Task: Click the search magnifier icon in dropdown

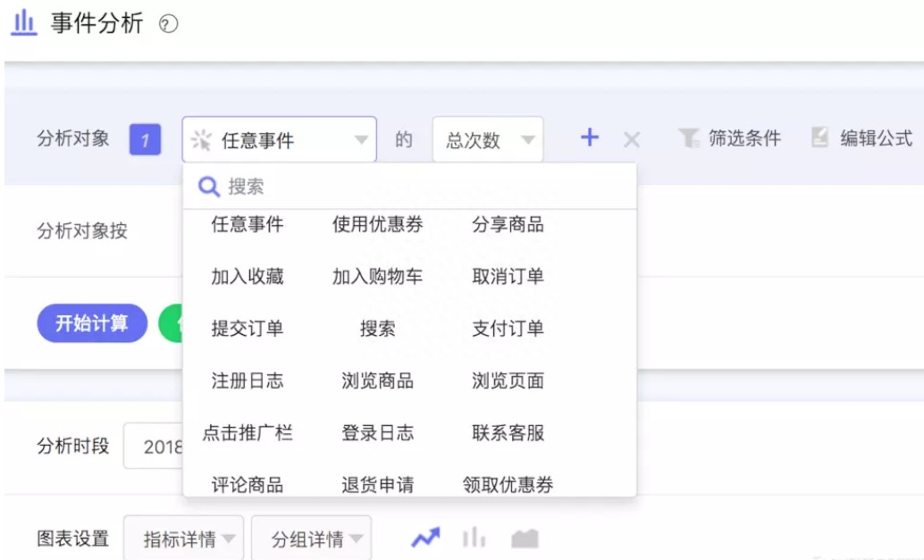Action: pyautogui.click(x=208, y=187)
